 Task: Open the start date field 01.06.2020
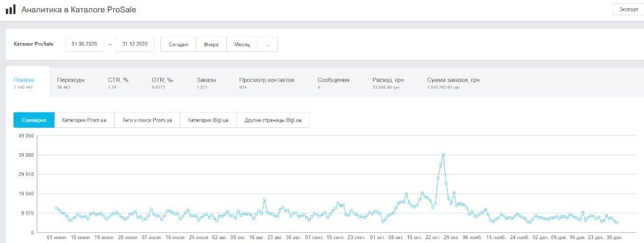(84, 44)
